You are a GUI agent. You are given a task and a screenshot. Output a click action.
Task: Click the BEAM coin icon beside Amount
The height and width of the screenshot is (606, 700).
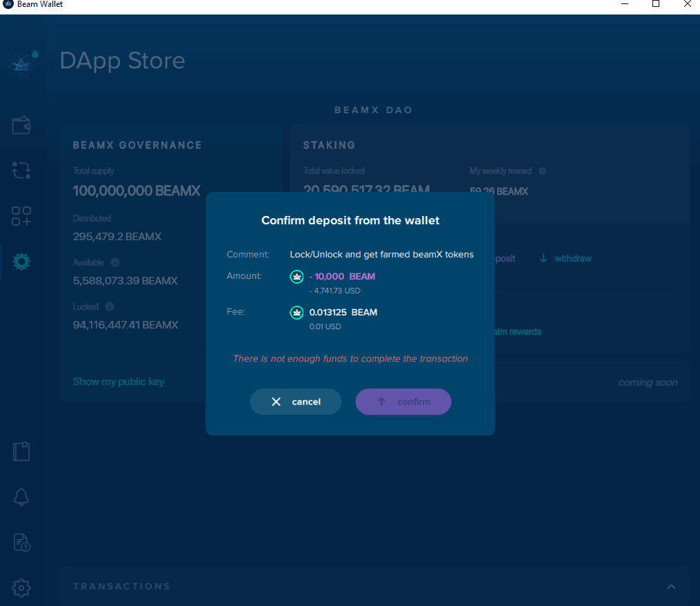[297, 277]
